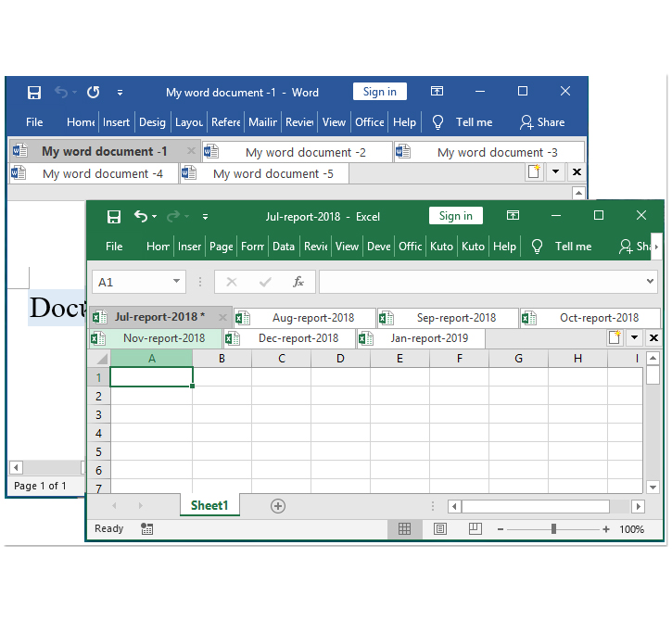Open the View tab in Excel ribbon
672x621 pixels.
347,247
